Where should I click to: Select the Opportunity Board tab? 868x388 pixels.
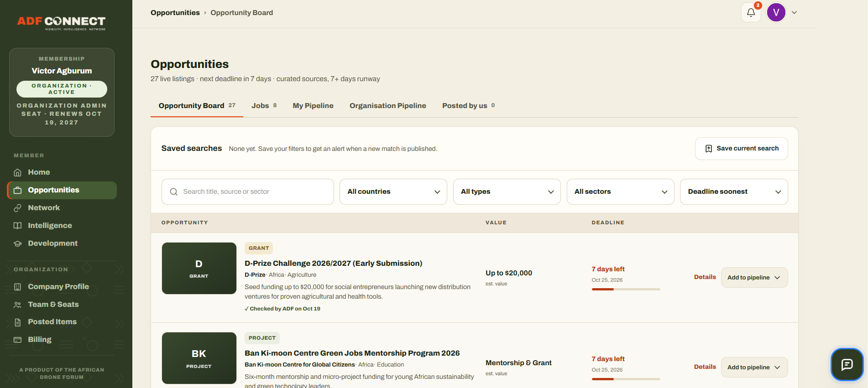197,106
